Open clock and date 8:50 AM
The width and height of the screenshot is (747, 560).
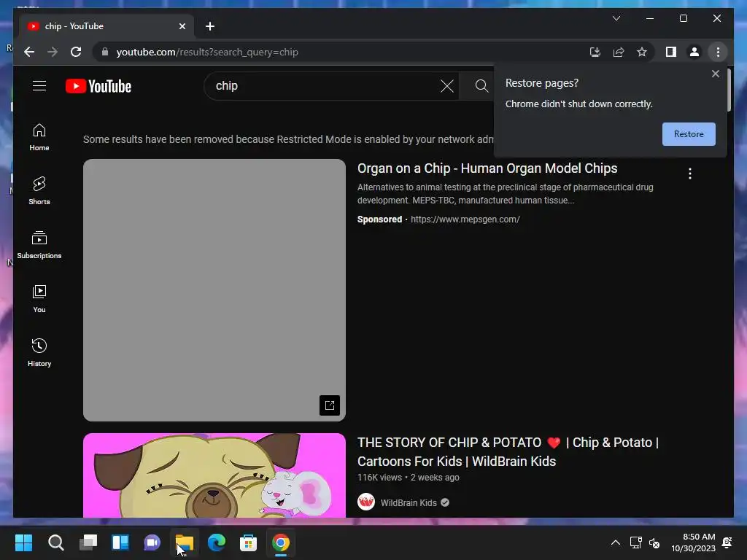693,542
